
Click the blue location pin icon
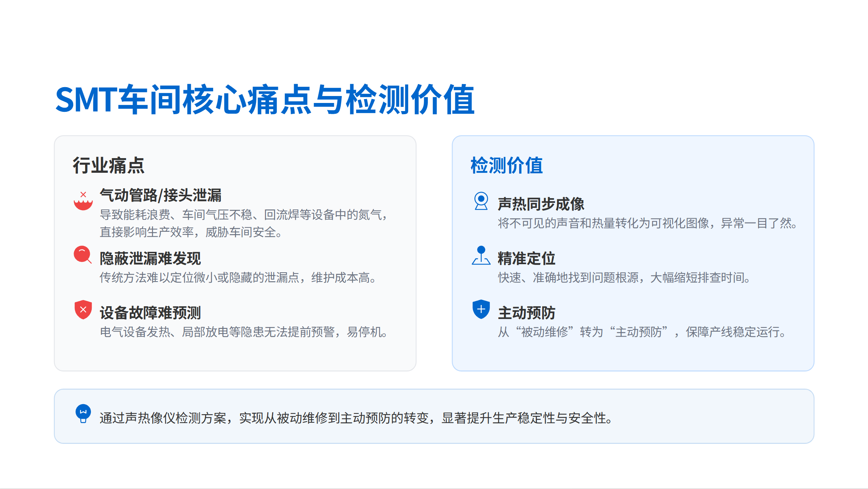click(x=481, y=256)
